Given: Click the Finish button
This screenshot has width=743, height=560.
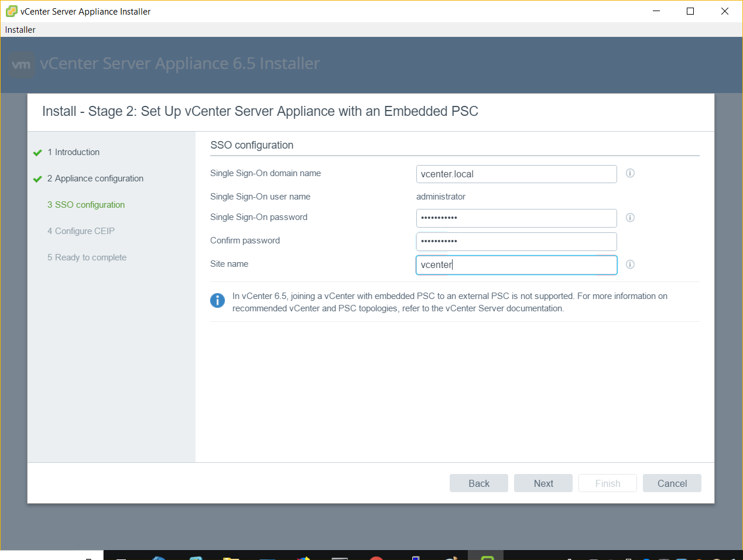Looking at the screenshot, I should click(608, 483).
